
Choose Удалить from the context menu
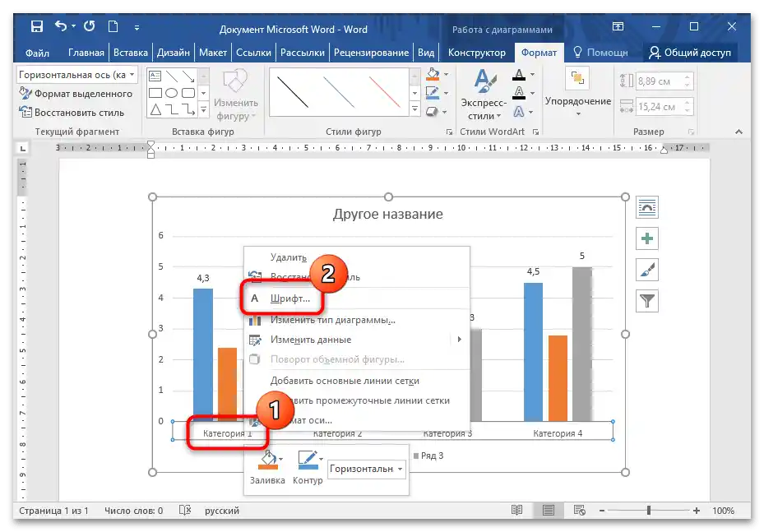pyautogui.click(x=357, y=257)
